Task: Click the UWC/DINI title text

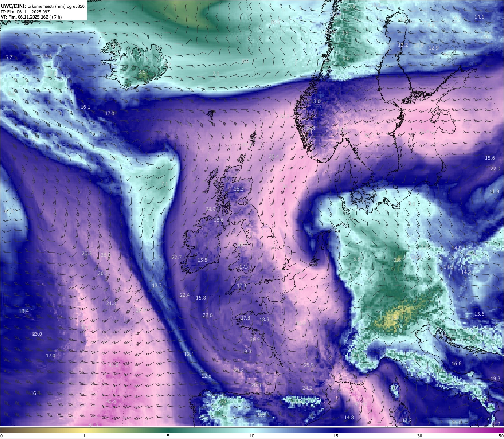Action: click(13, 6)
